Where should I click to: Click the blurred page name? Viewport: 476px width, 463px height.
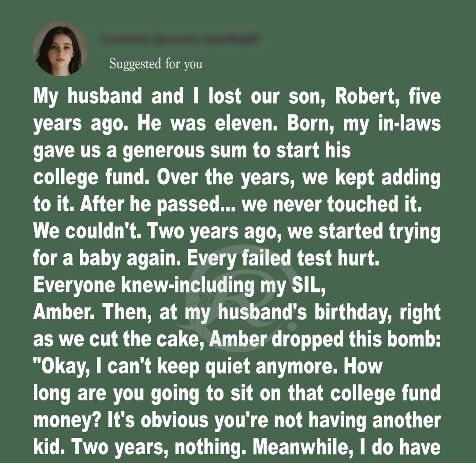(x=180, y=39)
